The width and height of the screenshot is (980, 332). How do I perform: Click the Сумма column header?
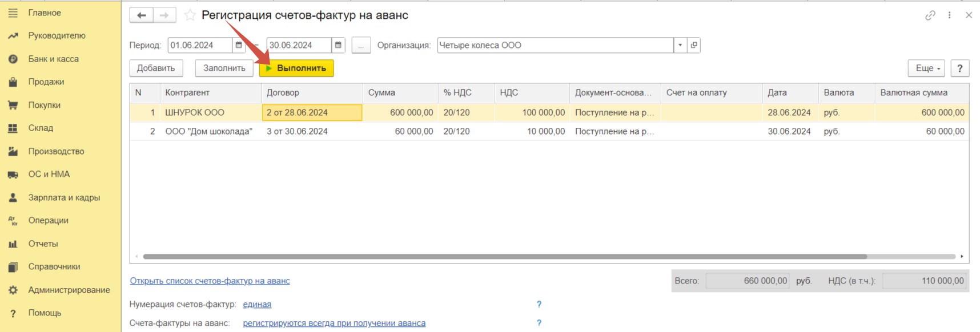(x=400, y=92)
